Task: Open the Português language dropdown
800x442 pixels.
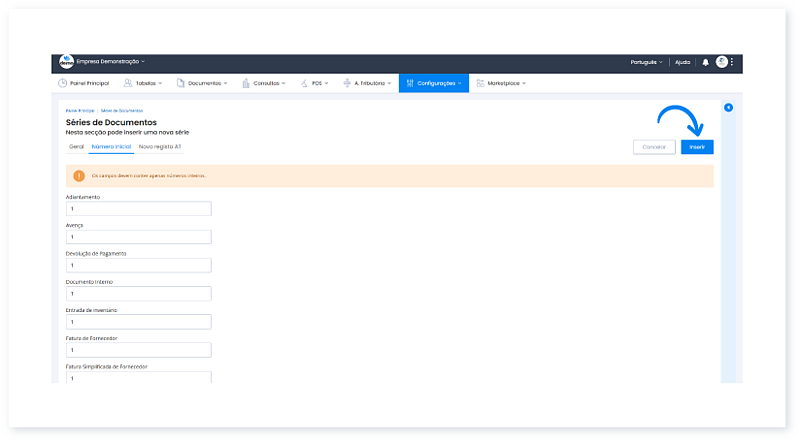Action: tap(646, 62)
